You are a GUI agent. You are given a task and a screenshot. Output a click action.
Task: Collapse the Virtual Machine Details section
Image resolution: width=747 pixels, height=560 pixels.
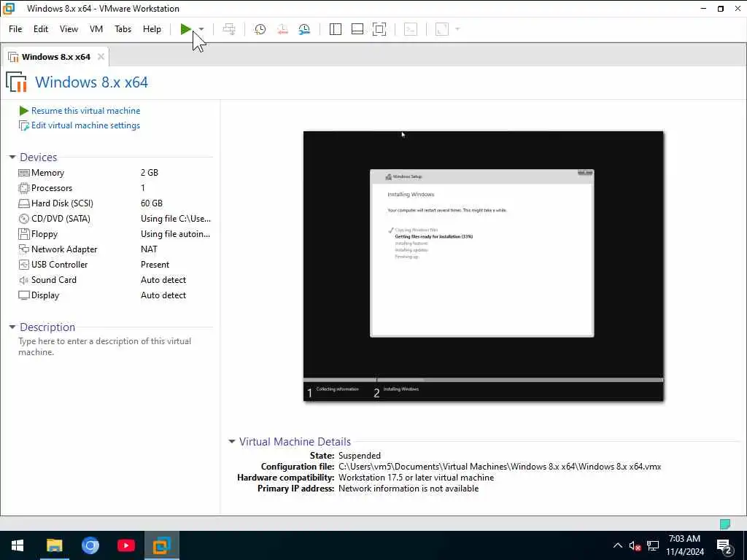[x=232, y=441]
